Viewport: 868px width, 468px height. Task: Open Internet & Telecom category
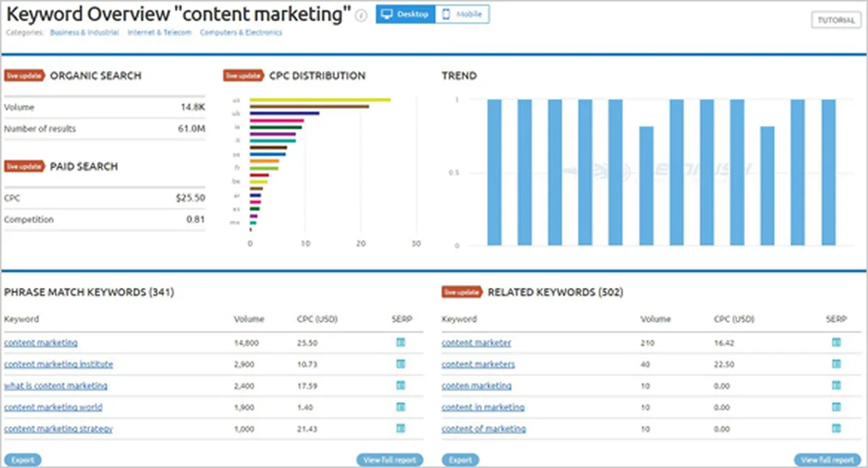coord(159,33)
